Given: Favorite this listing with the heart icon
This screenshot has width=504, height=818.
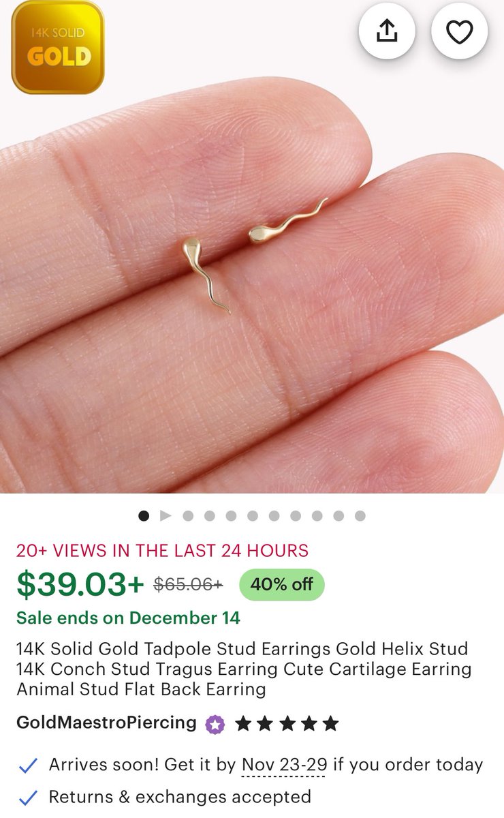Looking at the screenshot, I should (460, 31).
